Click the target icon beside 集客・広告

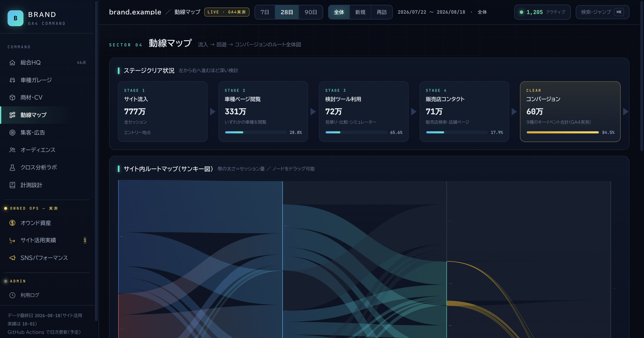click(12, 132)
